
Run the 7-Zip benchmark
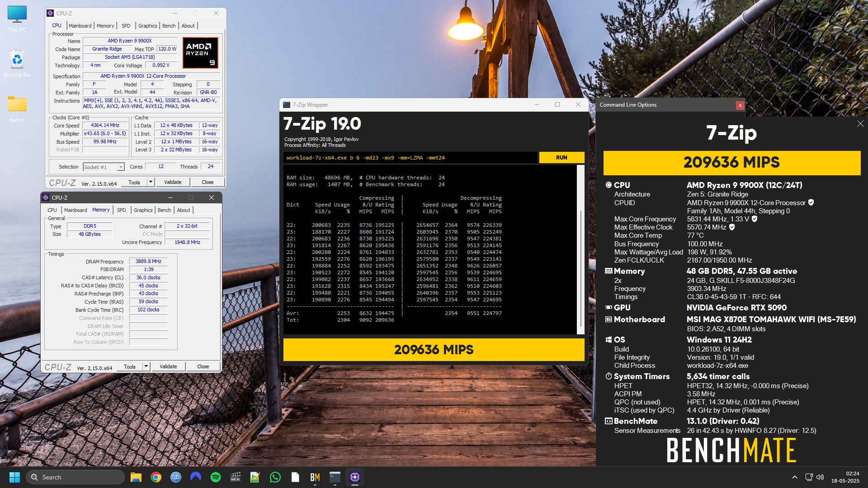[x=561, y=158]
